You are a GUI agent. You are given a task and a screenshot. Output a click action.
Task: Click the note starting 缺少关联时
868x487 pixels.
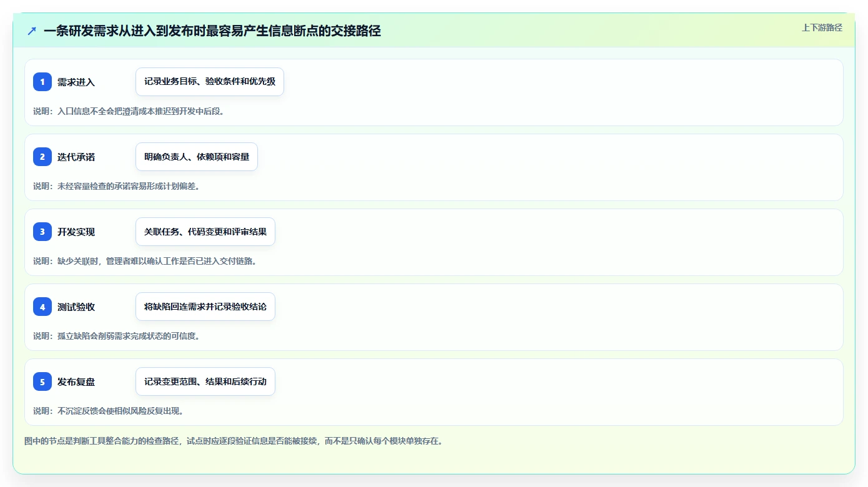(145, 261)
